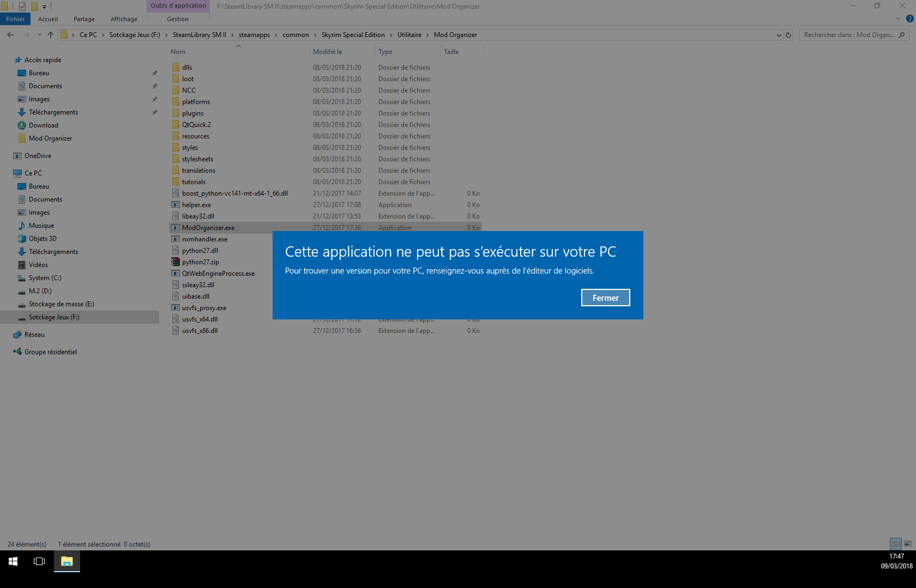Expand the ribbon with the chevron
This screenshot has width=916, height=588.
(898, 19)
